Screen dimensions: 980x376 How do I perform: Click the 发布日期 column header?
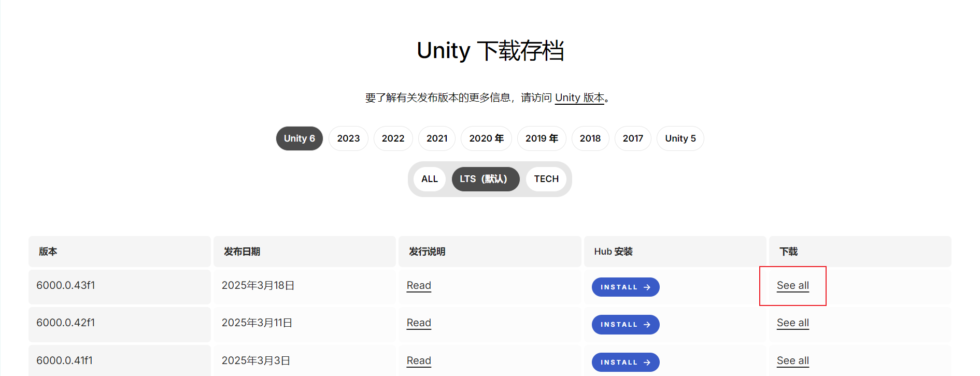click(305, 252)
